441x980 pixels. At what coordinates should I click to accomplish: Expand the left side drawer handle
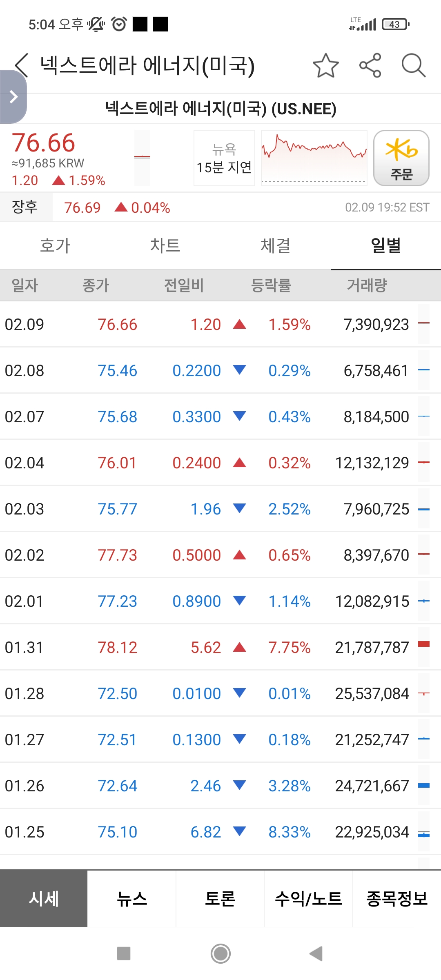coord(13,97)
